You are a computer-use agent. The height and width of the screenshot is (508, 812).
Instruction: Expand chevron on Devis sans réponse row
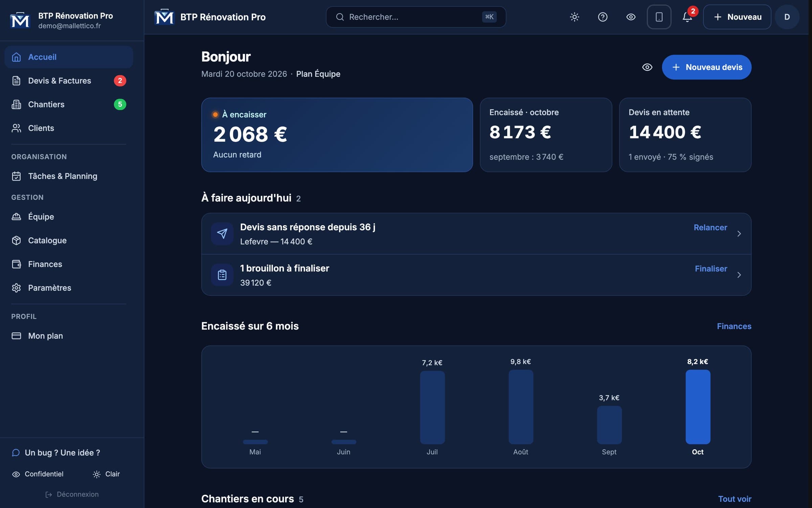click(739, 234)
